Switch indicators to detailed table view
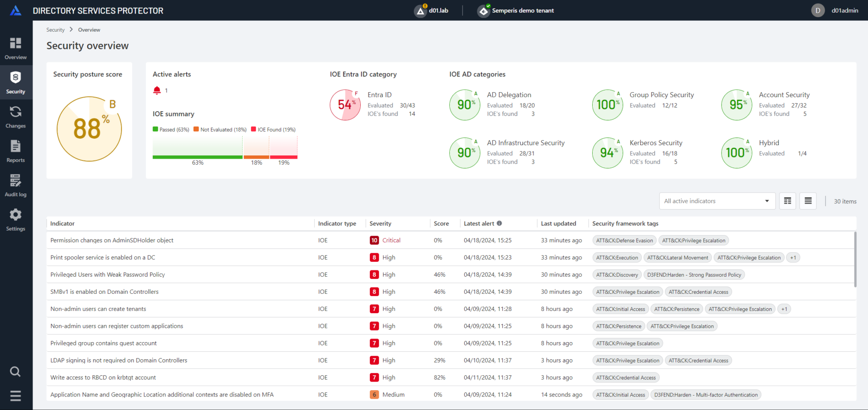Viewport: 868px width, 410px height. (787, 201)
